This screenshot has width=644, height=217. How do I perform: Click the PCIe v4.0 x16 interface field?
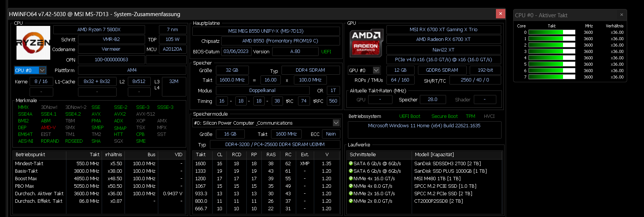[x=443, y=60]
